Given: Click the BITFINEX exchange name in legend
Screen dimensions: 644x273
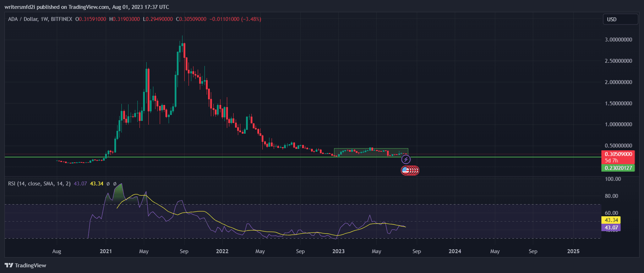Looking at the screenshot, I should (61, 19).
